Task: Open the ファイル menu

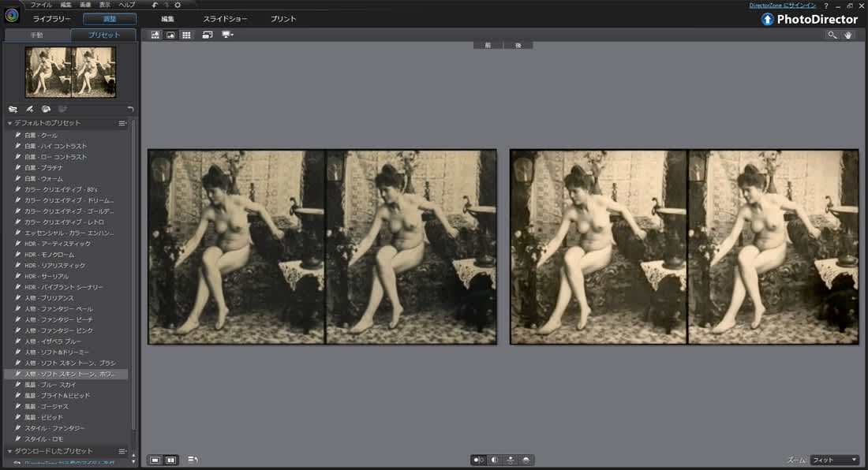Action: pos(41,5)
